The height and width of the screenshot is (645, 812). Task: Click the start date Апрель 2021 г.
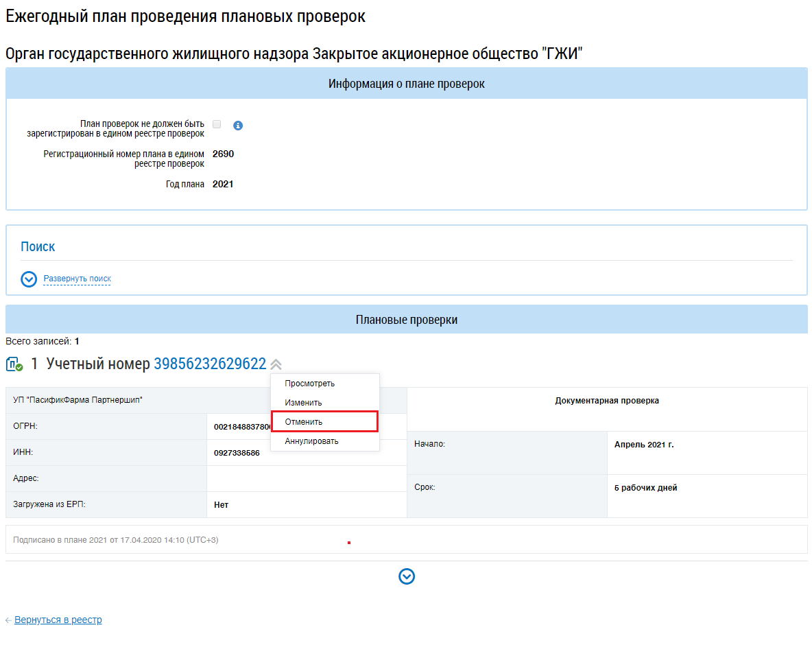click(644, 445)
